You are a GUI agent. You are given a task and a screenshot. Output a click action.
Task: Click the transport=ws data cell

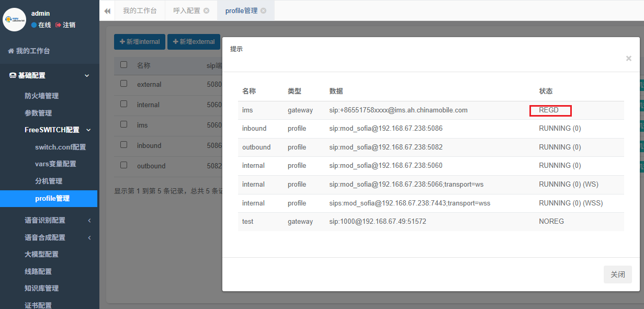point(406,185)
